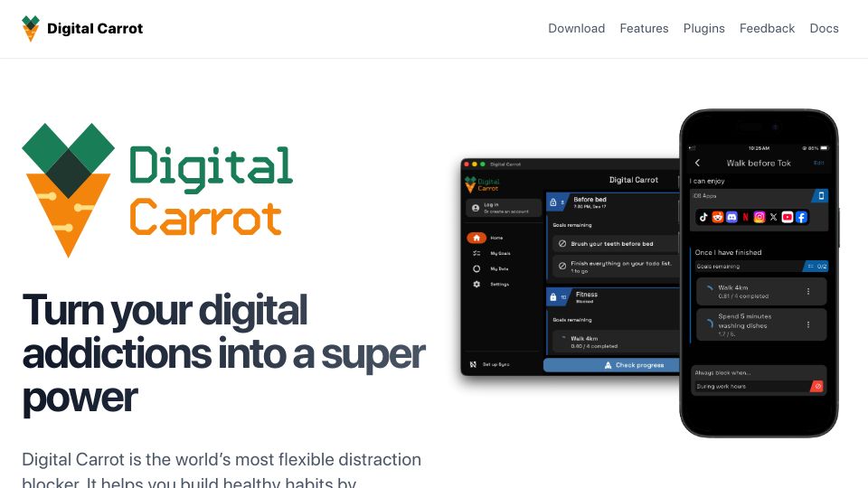Screen dimensions: 868x488
Task: Click the Digital Carrot header brand name
Action: tap(95, 28)
